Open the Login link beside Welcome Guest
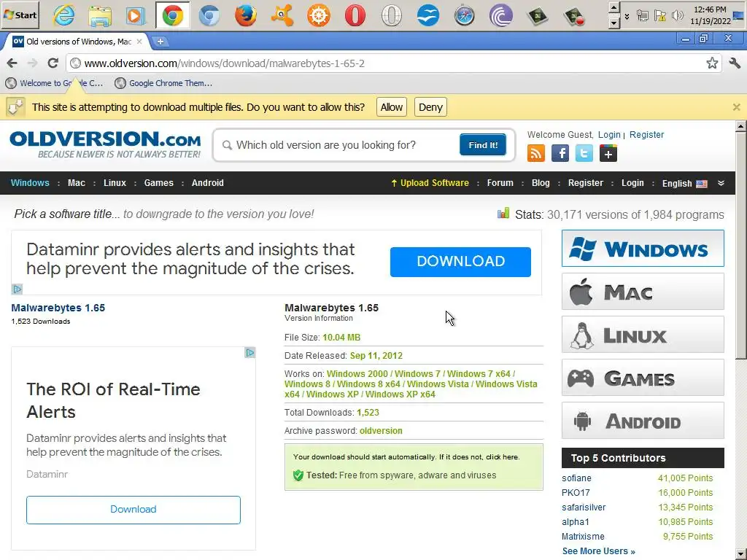747x560 pixels. 609,135
